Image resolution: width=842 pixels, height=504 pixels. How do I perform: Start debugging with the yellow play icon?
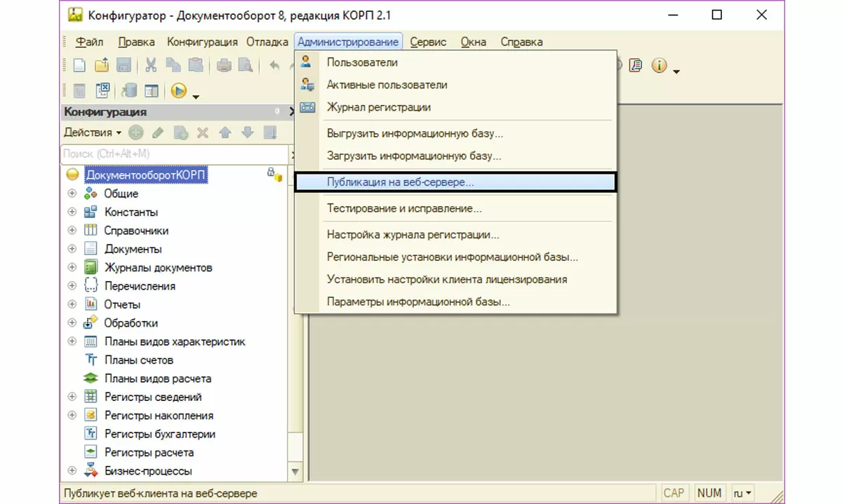[178, 90]
